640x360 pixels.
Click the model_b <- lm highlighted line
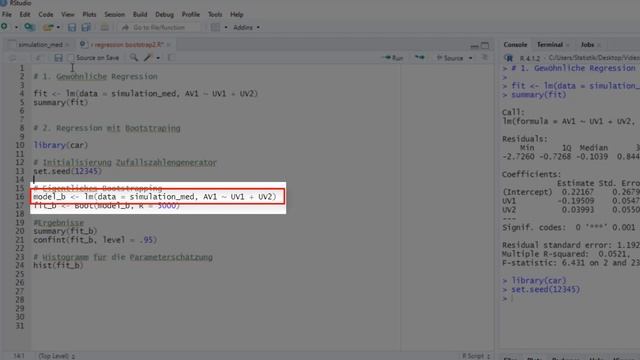coord(155,197)
